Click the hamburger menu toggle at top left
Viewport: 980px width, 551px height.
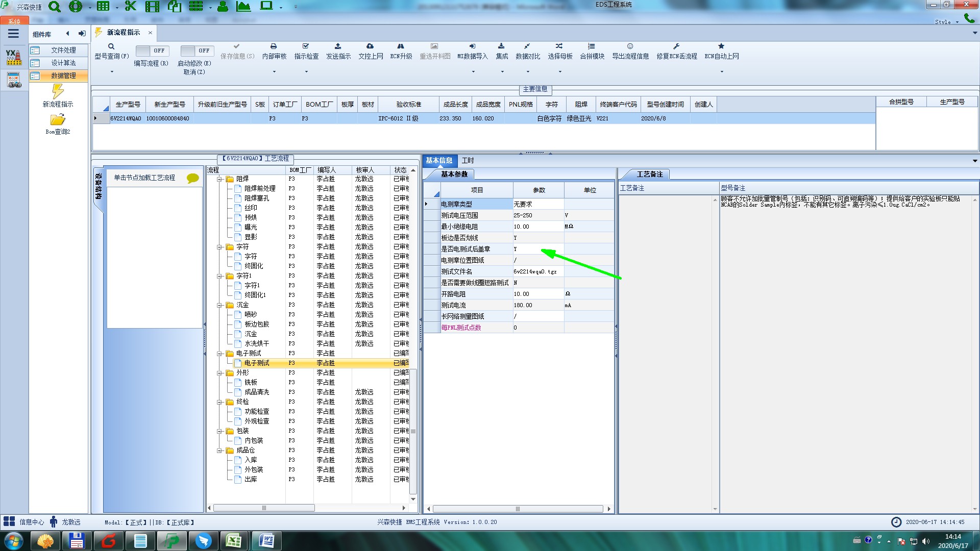[x=13, y=34]
